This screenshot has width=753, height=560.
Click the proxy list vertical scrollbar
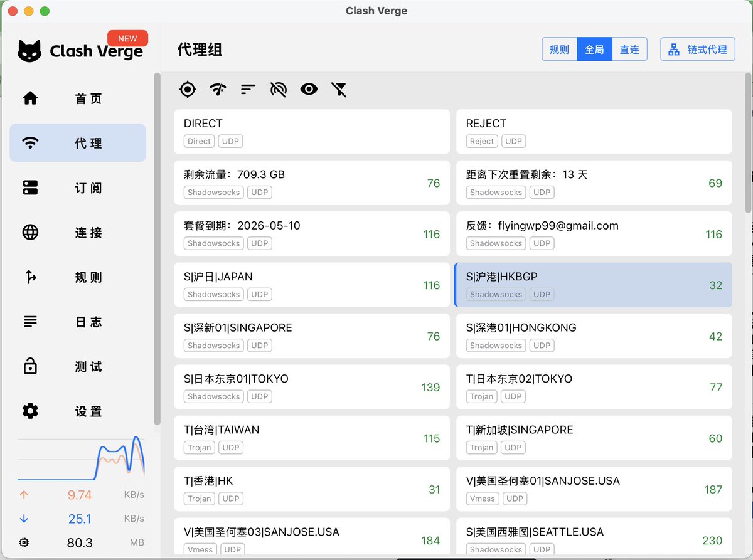click(x=748, y=142)
